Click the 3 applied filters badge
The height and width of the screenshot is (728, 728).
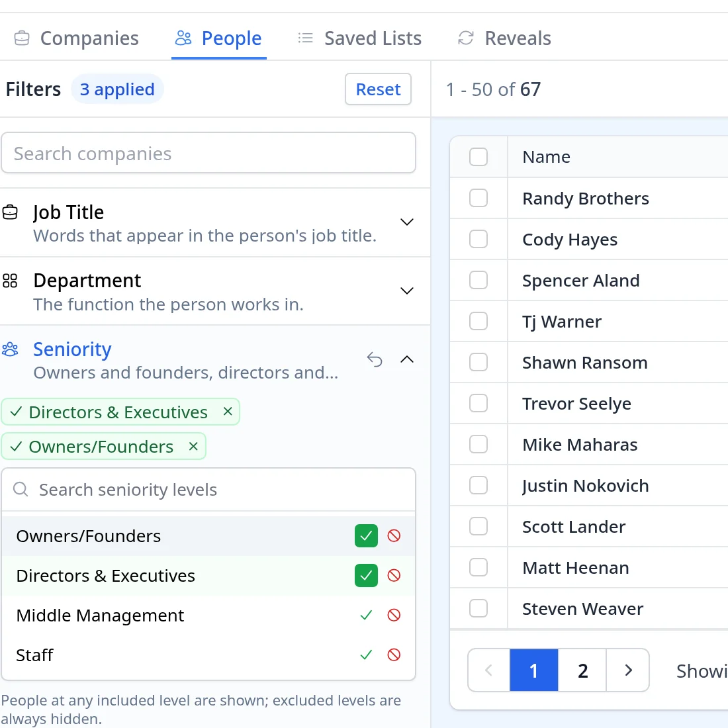pyautogui.click(x=117, y=89)
